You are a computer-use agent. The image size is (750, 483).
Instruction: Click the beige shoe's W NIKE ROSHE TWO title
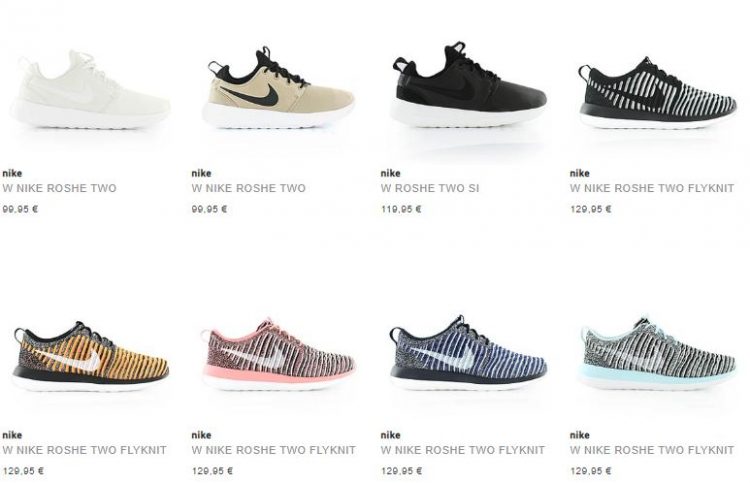248,188
